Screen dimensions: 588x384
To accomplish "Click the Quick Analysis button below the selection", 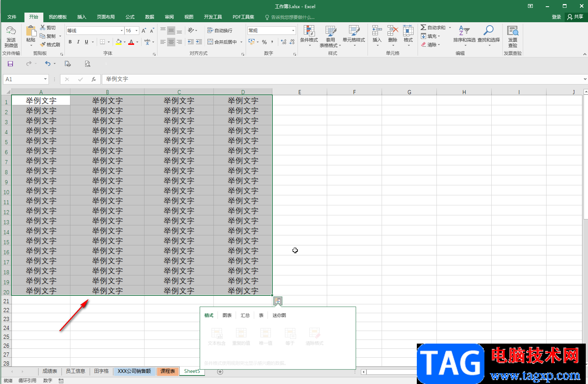I will 278,301.
